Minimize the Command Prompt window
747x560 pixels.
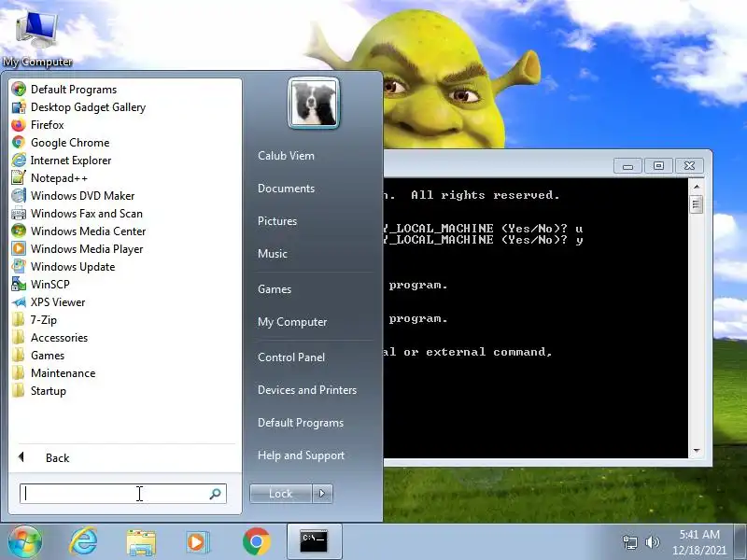[x=627, y=166]
